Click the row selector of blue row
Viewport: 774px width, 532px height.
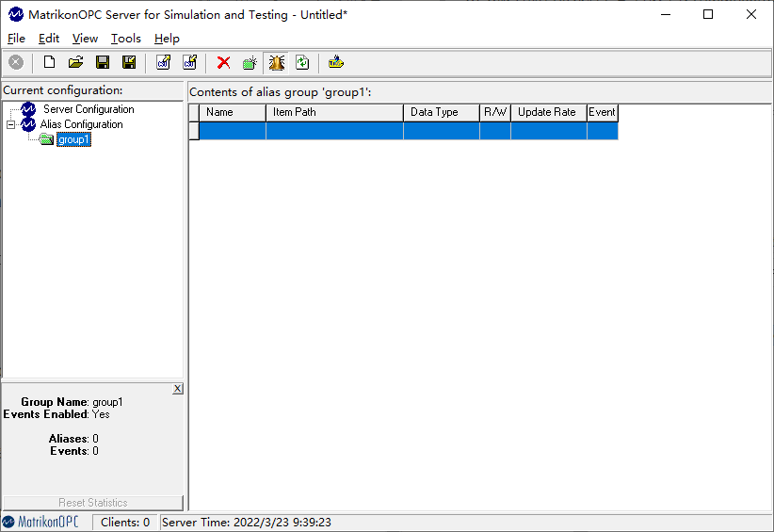click(x=194, y=131)
